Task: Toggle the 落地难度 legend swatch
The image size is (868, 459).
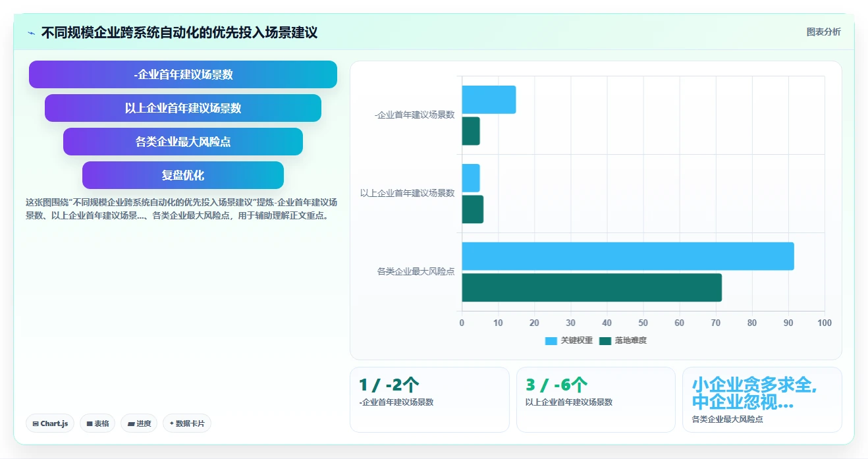Action: coord(605,341)
